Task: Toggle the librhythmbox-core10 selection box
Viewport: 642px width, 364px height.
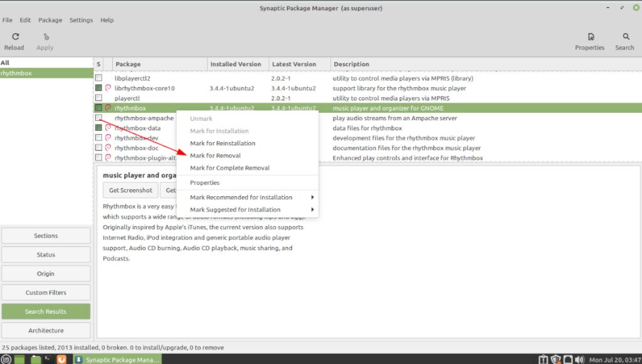Action: [x=98, y=88]
